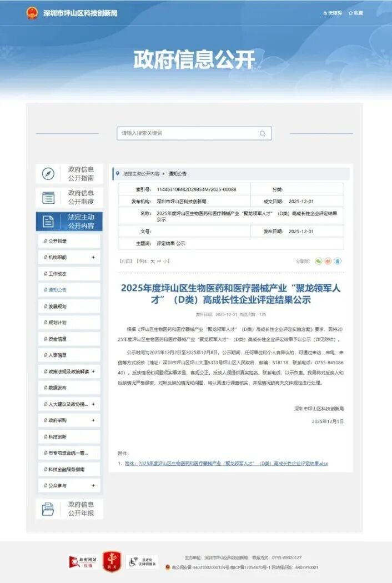Set the article font size to 中
Image resolution: width=392 pixels, height=583 pixels.
click(x=159, y=261)
